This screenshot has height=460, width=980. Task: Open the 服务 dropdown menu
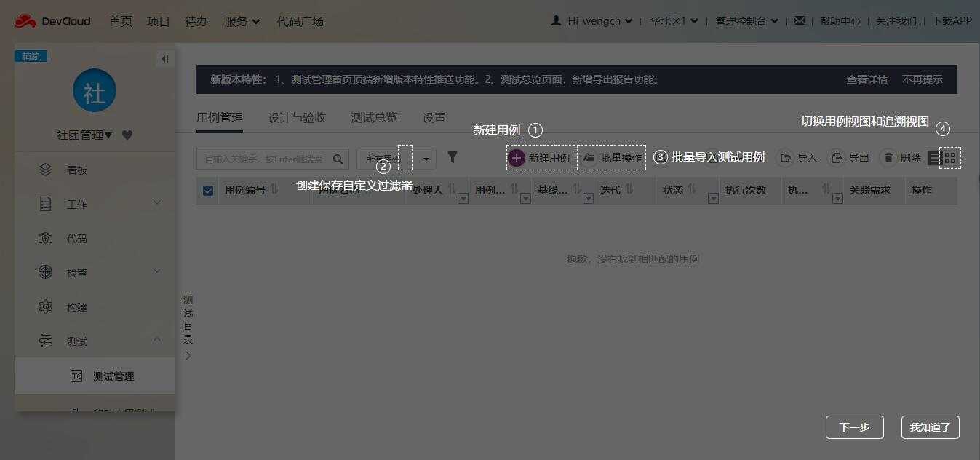[242, 21]
